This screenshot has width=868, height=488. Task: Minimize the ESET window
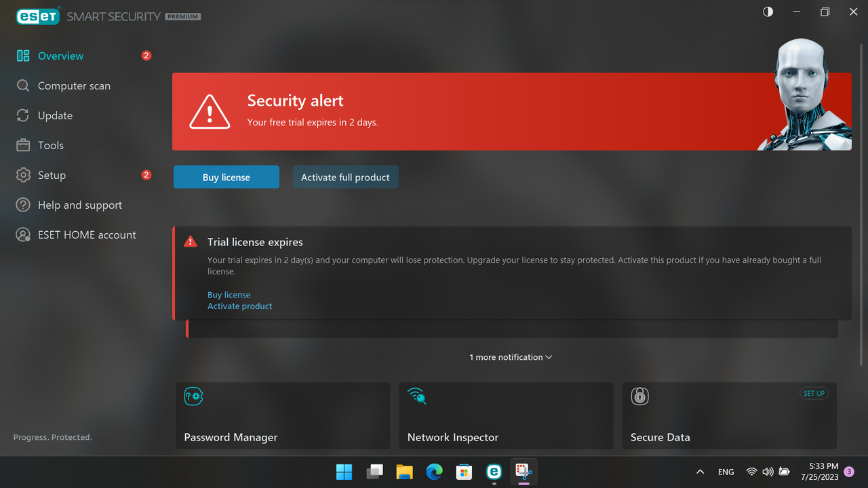[797, 12]
